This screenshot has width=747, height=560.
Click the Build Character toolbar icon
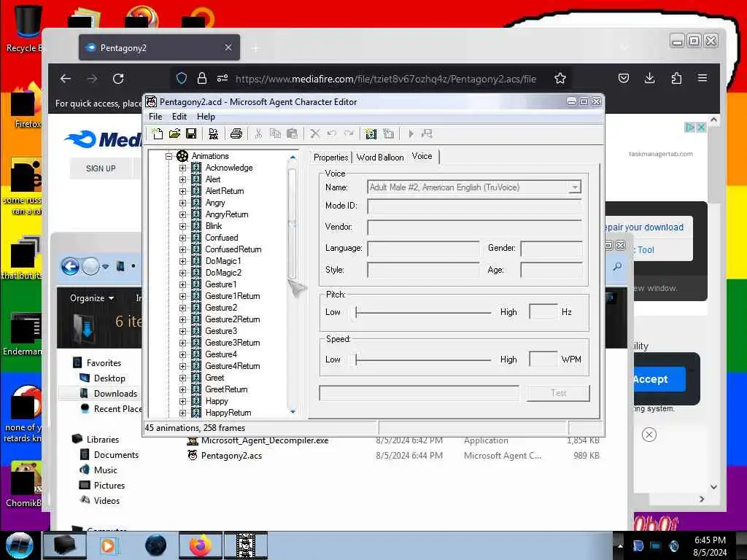click(213, 134)
